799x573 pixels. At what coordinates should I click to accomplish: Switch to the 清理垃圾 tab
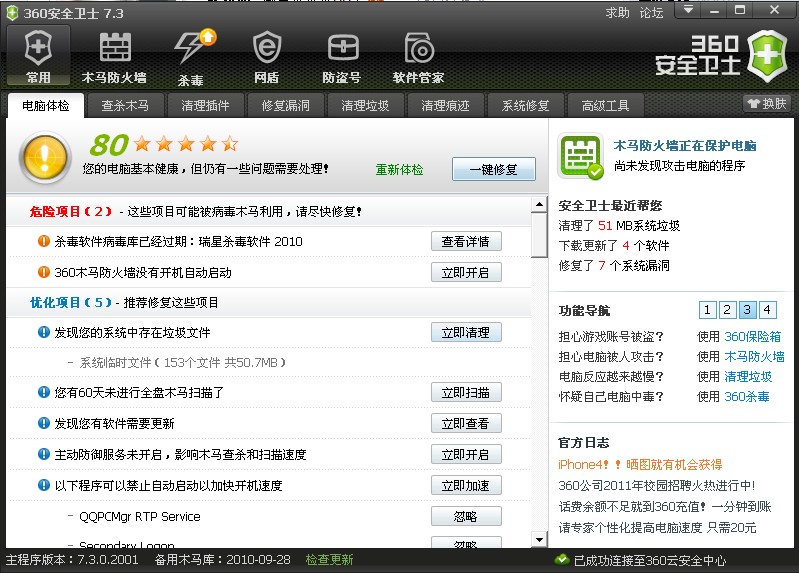pos(365,106)
